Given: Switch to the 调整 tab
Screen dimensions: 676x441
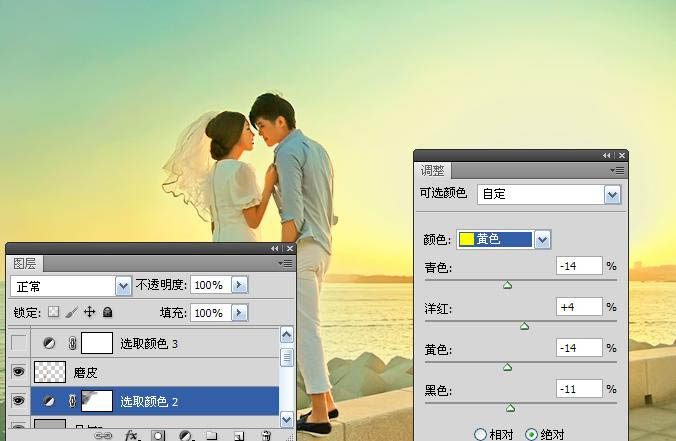Looking at the screenshot, I should click(x=432, y=171).
